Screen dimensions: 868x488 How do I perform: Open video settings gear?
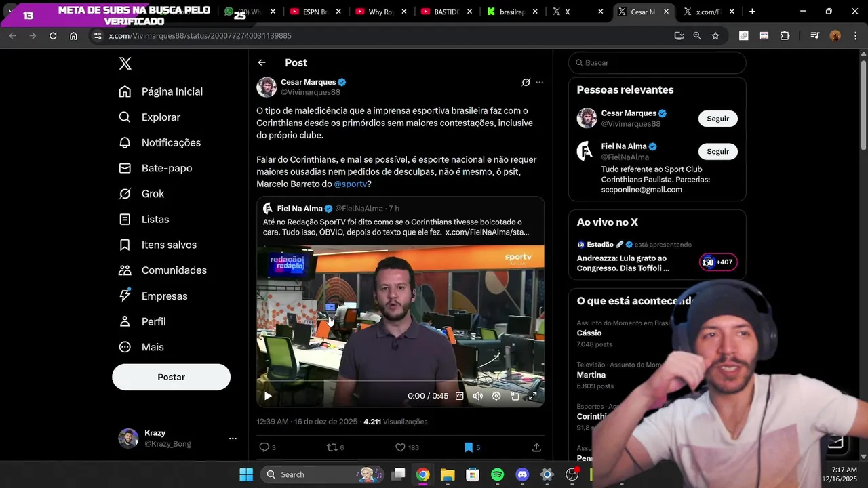[x=496, y=396]
